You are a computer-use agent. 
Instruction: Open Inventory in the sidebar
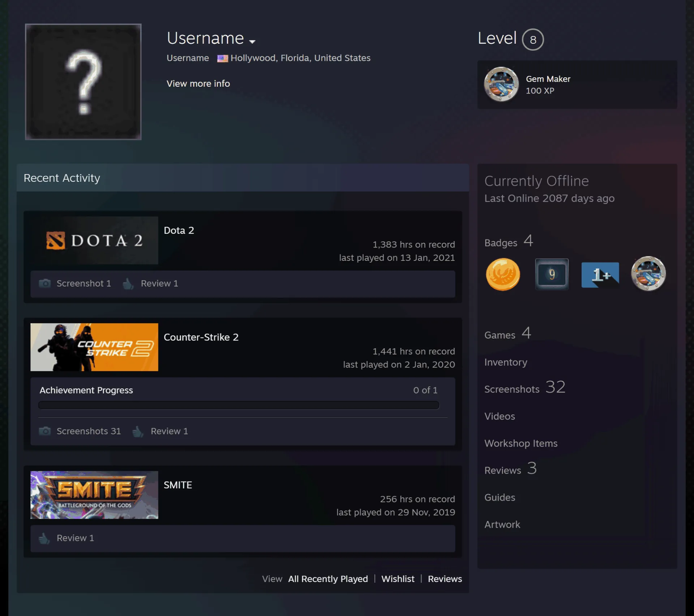[506, 362]
